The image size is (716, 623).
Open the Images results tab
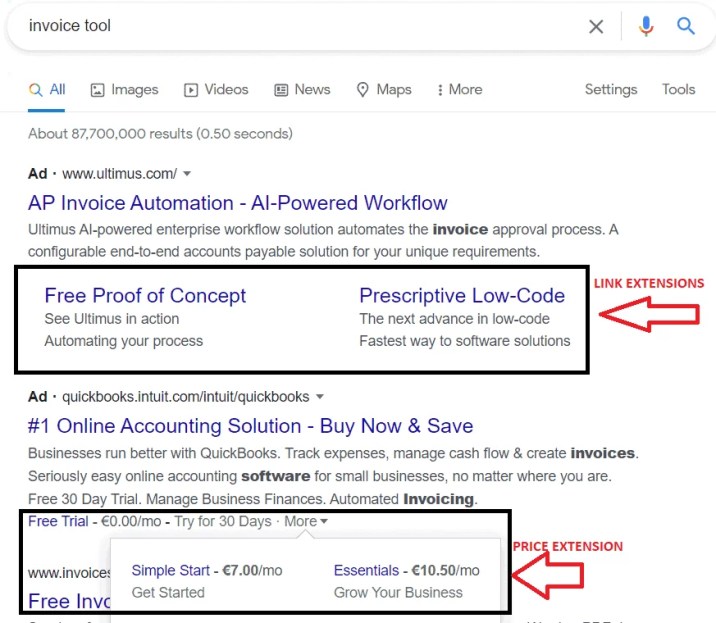click(125, 90)
